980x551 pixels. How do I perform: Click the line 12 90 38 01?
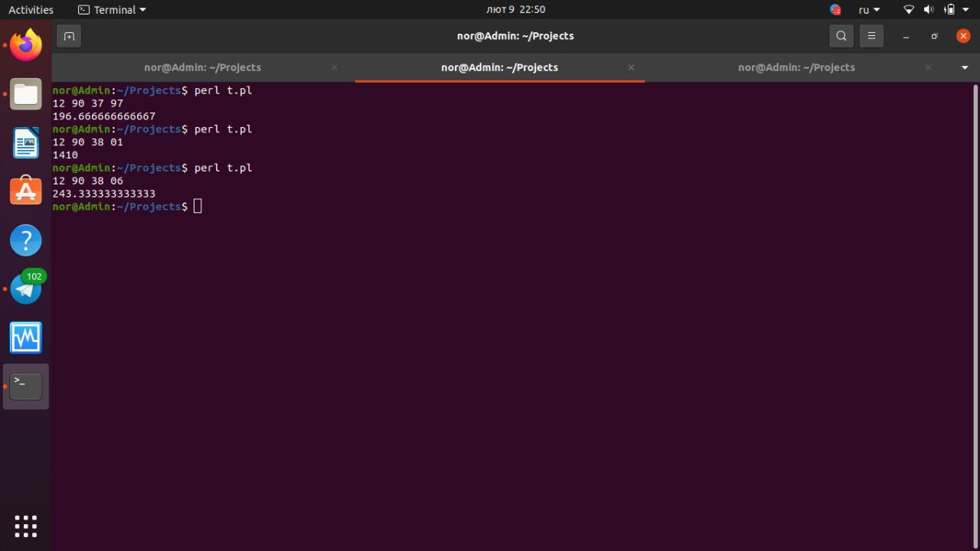(88, 142)
